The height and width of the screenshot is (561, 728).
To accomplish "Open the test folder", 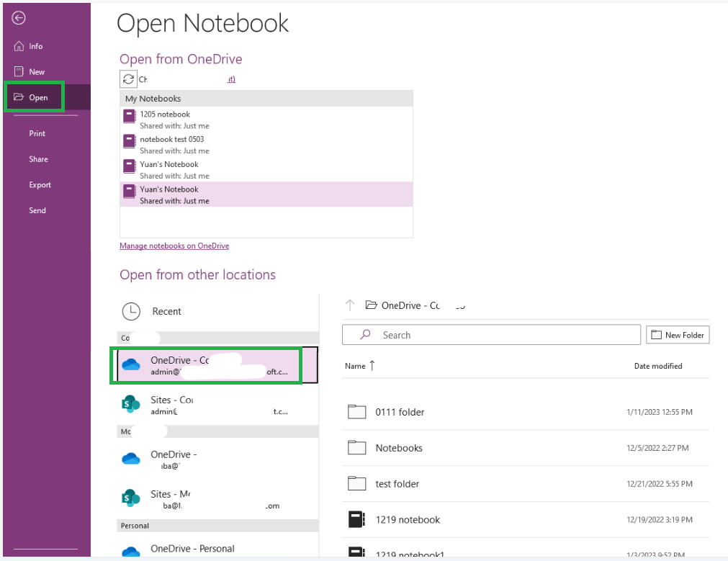I will pos(526,483).
